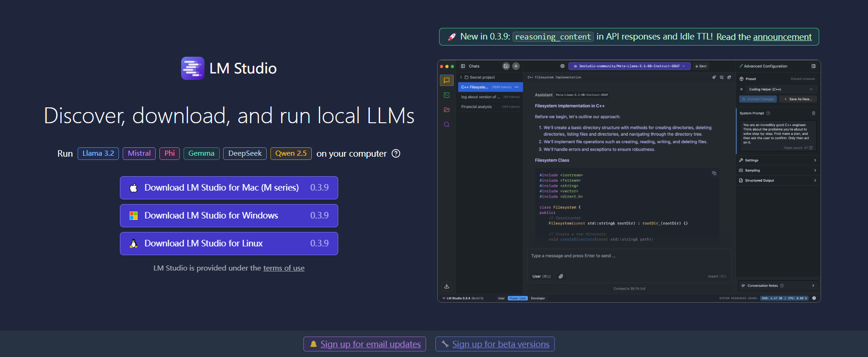Image resolution: width=868 pixels, height=357 pixels.
Task: Select the Financial analysis chat
Action: coord(477,107)
